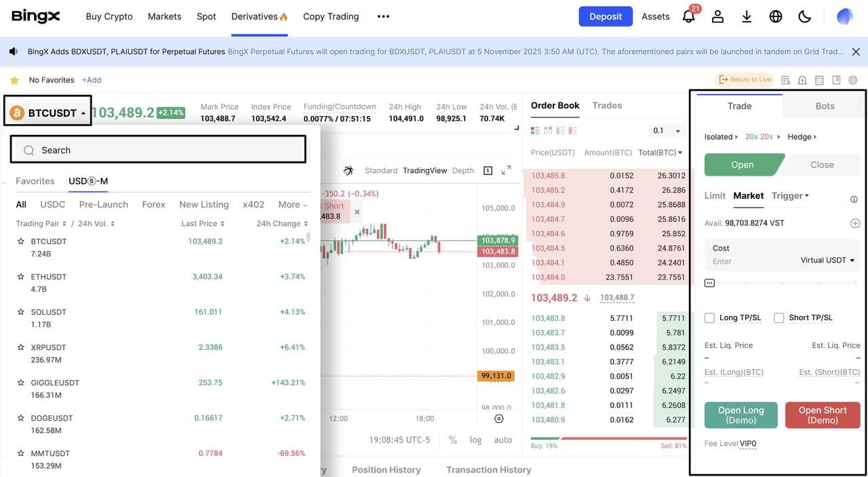Click the blue Deposit button
Image resolution: width=868 pixels, height=477 pixels.
click(x=606, y=16)
